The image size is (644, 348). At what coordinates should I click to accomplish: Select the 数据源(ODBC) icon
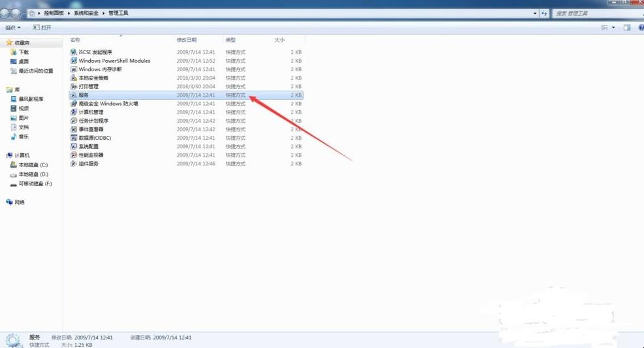click(74, 138)
